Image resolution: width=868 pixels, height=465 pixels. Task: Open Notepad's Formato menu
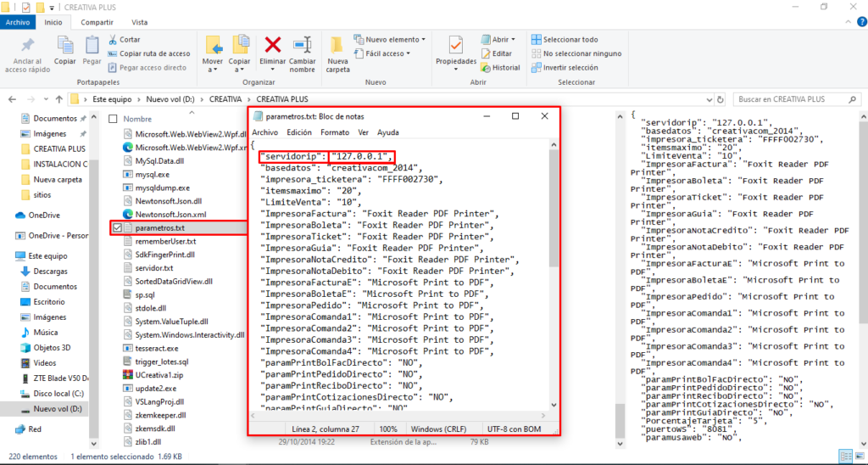tap(335, 132)
